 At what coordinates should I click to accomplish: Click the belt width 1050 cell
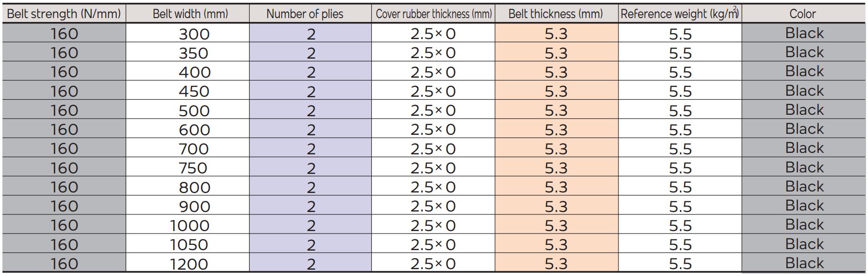tap(188, 244)
